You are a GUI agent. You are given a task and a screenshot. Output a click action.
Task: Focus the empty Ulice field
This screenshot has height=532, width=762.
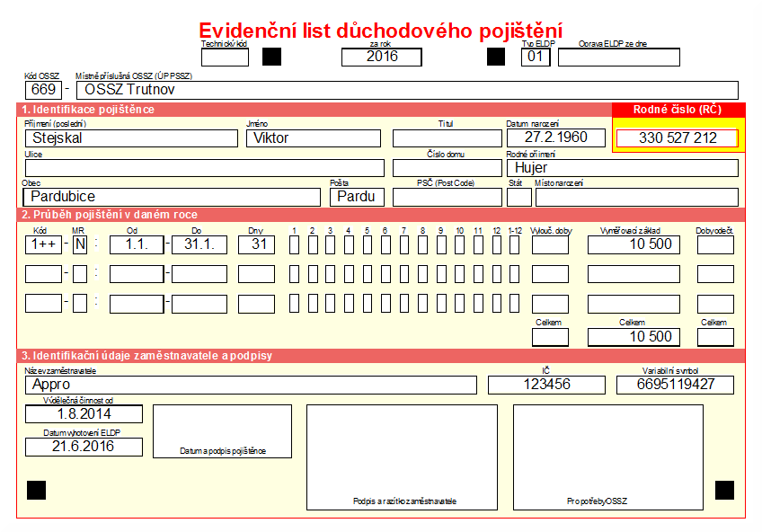(205, 168)
